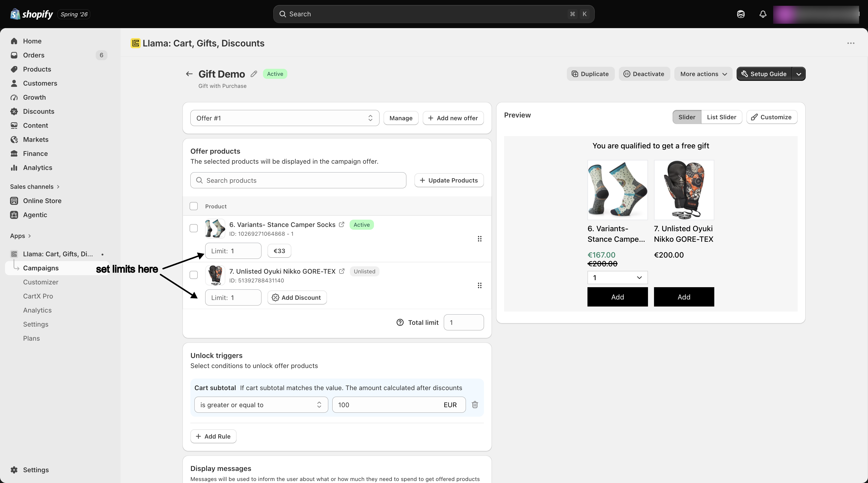Click the Search products input field
This screenshot has width=868, height=483.
coord(298,180)
